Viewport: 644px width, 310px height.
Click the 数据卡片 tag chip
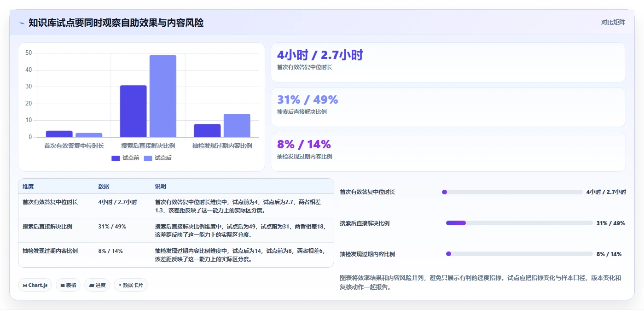(131, 285)
